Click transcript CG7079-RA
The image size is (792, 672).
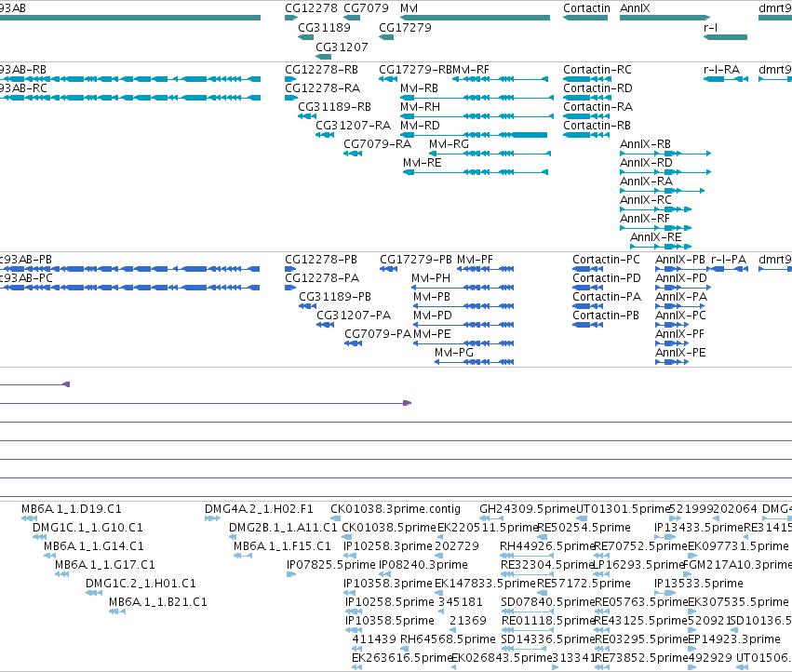pyautogui.click(x=377, y=144)
